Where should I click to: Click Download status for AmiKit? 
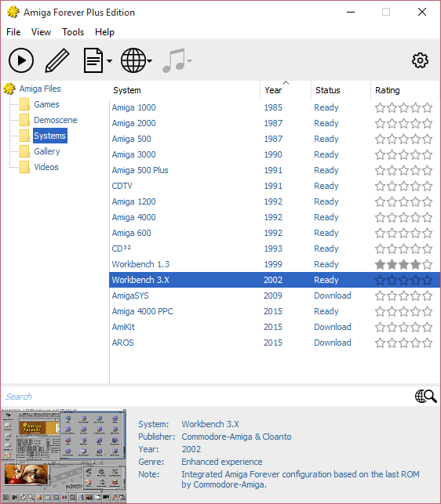[x=333, y=327]
